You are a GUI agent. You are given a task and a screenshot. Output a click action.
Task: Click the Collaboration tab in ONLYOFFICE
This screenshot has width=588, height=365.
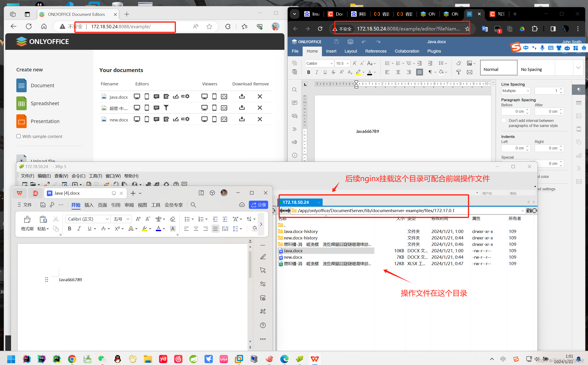pyautogui.click(x=406, y=51)
